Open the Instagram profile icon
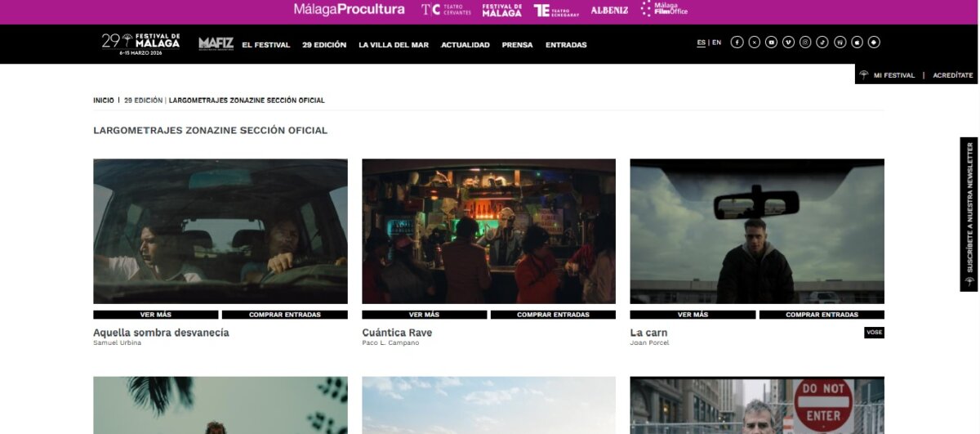 (805, 43)
